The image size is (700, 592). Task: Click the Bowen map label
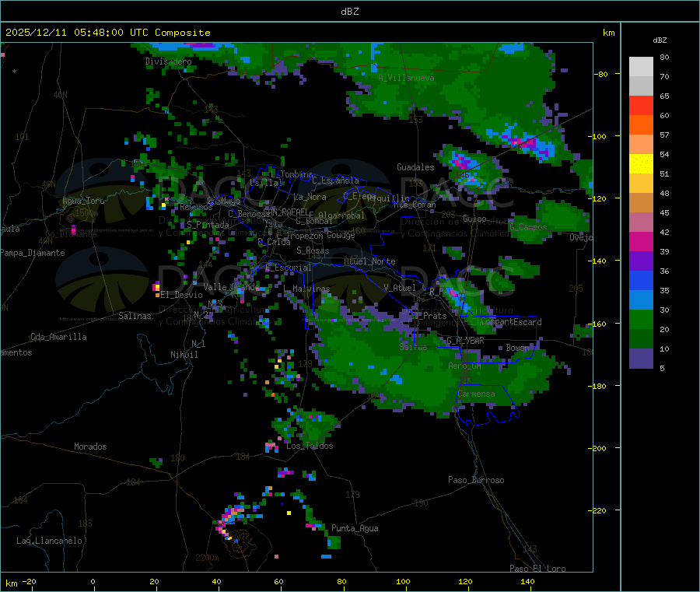[518, 347]
